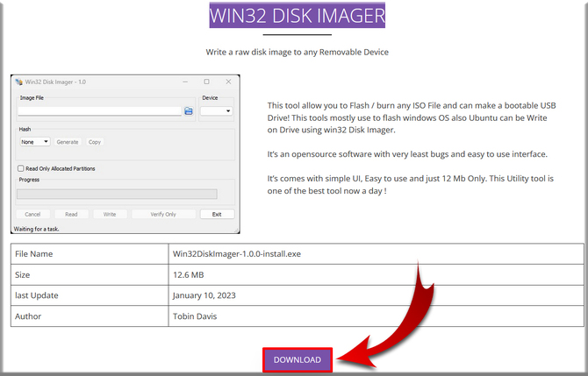Minimize the Win32 Disk Imager window
This screenshot has height=376, width=588.
point(185,82)
